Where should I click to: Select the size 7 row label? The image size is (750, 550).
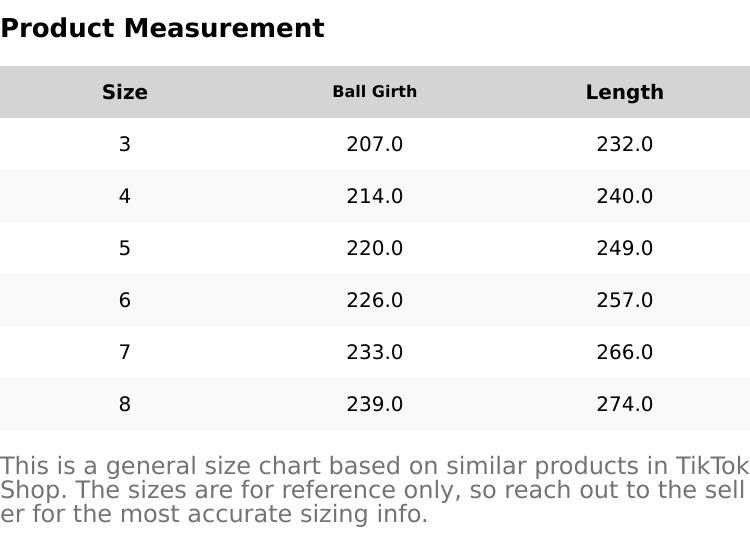[125, 352]
